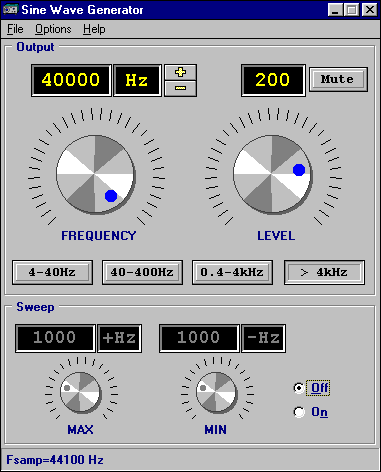Select the sweep On radio button
381x472 pixels.
[x=299, y=412]
